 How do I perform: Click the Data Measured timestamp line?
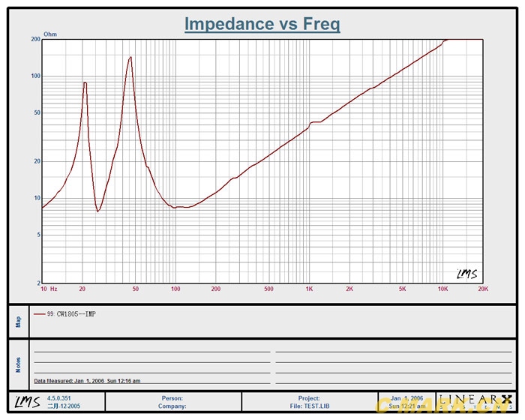click(87, 381)
